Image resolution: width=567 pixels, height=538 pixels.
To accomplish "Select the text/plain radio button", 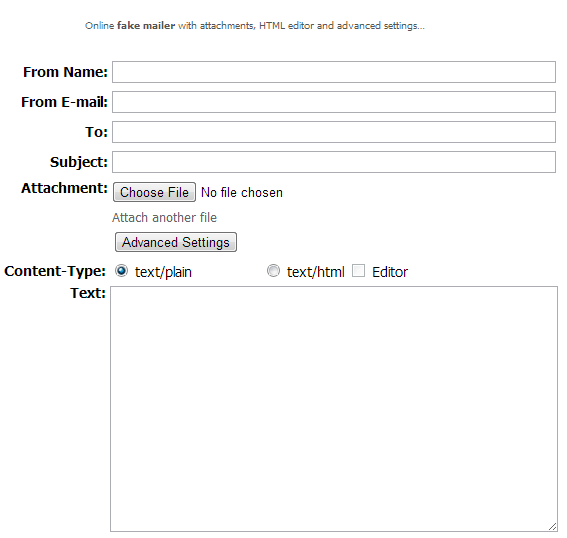I will (x=122, y=270).
